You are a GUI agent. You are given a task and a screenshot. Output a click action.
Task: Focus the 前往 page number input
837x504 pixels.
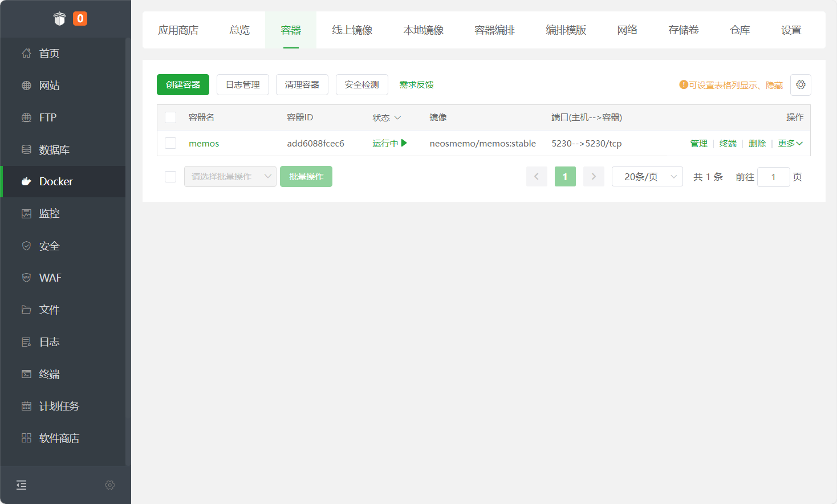pos(774,177)
